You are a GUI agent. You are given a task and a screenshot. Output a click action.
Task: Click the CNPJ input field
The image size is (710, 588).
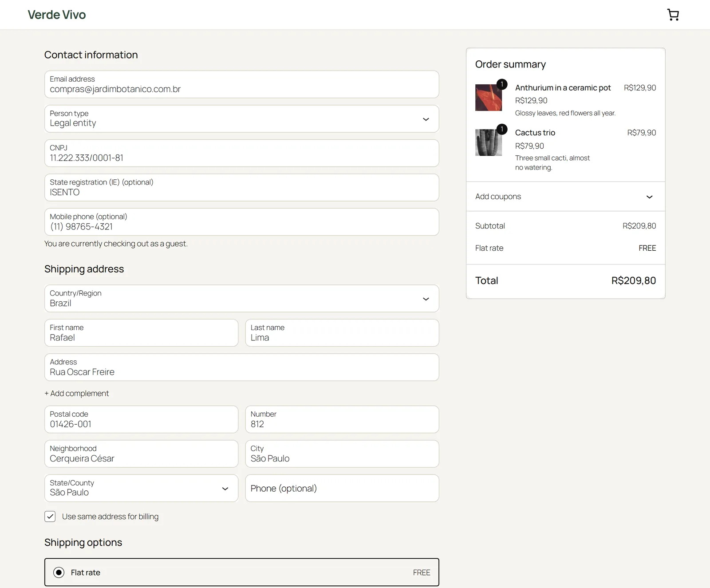(x=242, y=153)
